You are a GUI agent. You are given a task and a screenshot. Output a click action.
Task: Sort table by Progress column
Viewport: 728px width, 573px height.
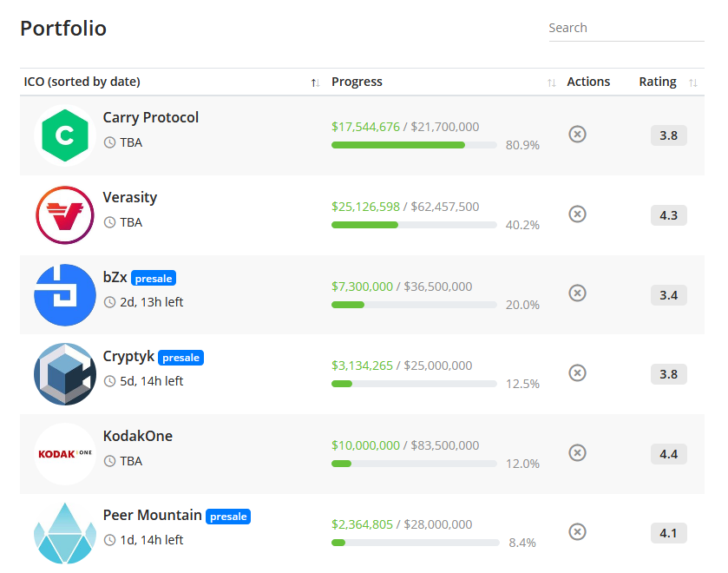[x=551, y=82]
